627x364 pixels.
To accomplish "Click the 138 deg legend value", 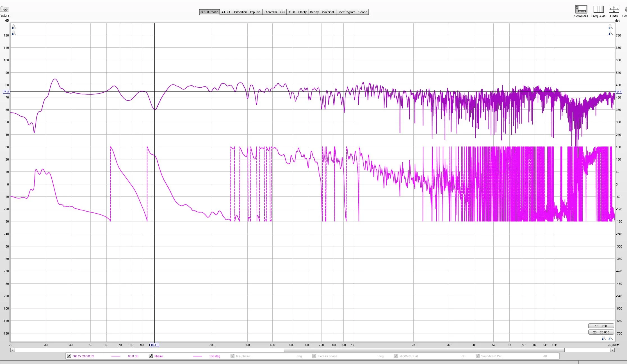I will pos(215,356).
